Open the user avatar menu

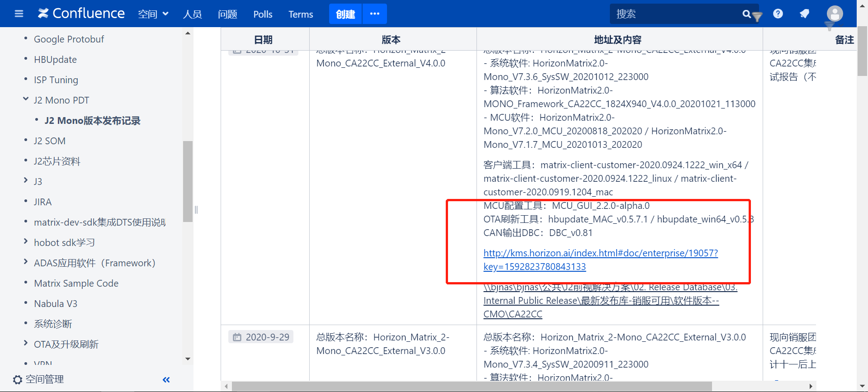click(835, 14)
